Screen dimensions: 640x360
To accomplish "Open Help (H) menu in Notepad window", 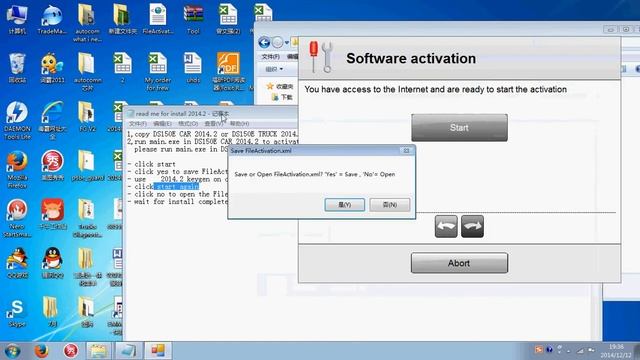I will [240, 123].
